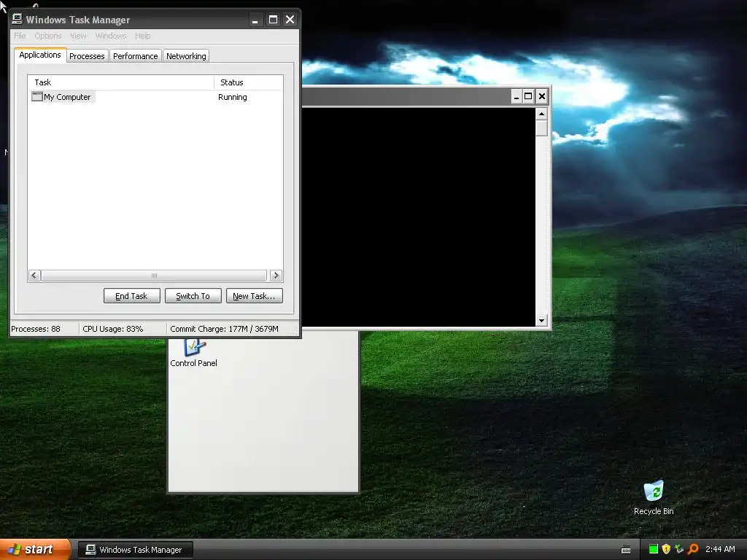The image size is (747, 560).
Task: Minimize the black window
Action: (516, 97)
